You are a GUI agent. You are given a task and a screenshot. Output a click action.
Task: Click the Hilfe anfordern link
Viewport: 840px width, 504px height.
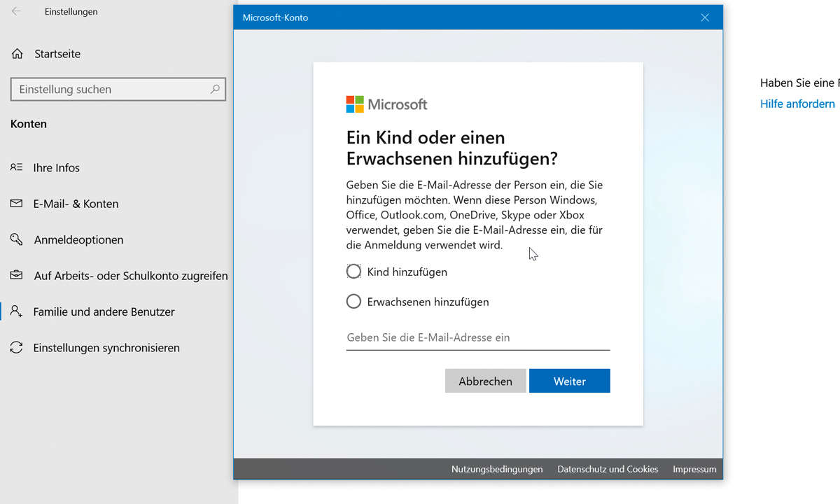click(x=797, y=104)
